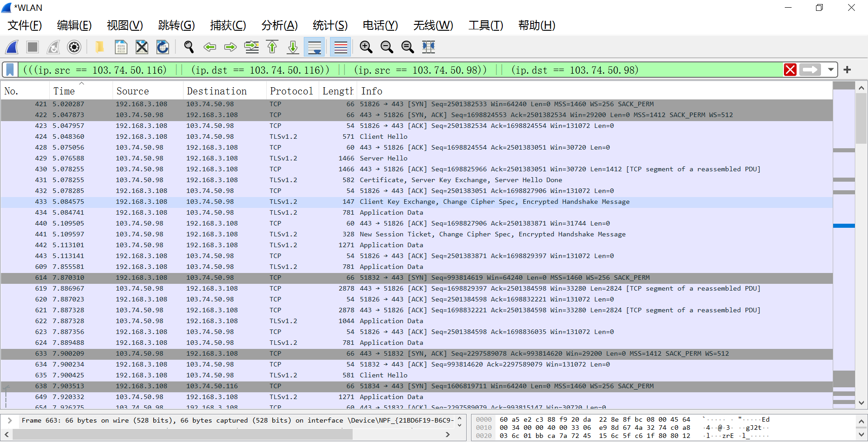Viewport: 868px width, 442px height.
Task: Select packet 441 New Session Ticket row
Action: pos(416,234)
